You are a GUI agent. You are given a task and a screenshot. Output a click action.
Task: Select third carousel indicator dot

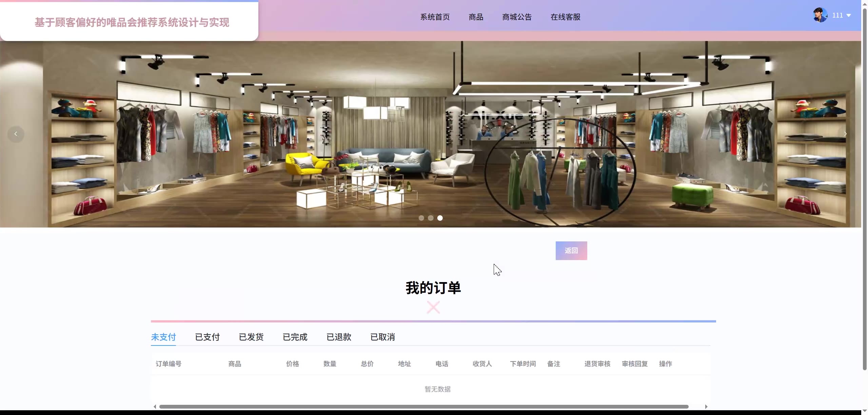click(x=440, y=218)
